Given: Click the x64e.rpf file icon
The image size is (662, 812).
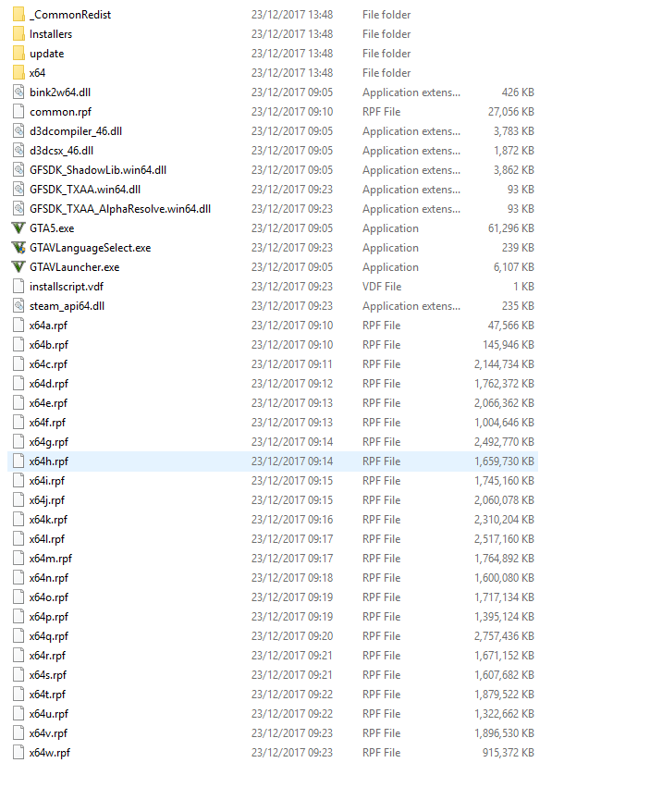Looking at the screenshot, I should (x=18, y=403).
